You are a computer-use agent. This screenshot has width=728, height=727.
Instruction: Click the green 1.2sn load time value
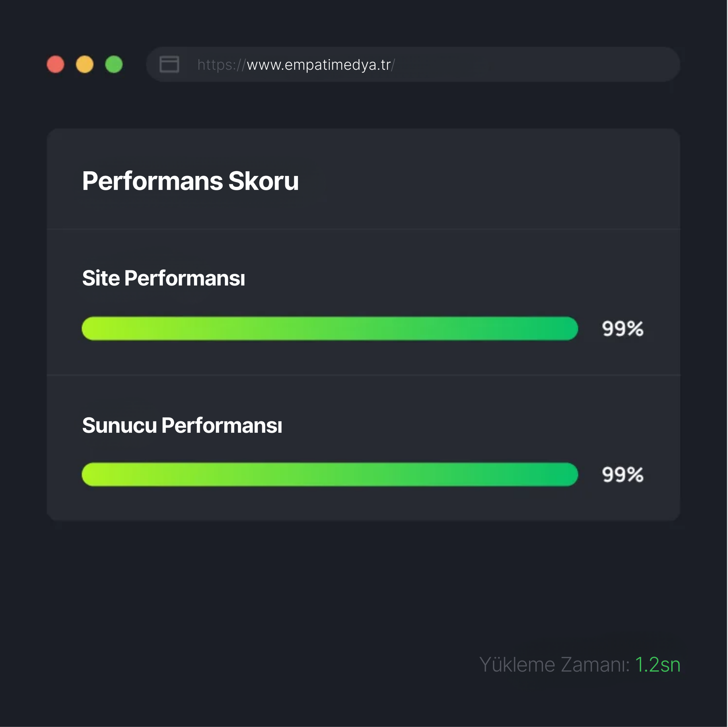658,664
